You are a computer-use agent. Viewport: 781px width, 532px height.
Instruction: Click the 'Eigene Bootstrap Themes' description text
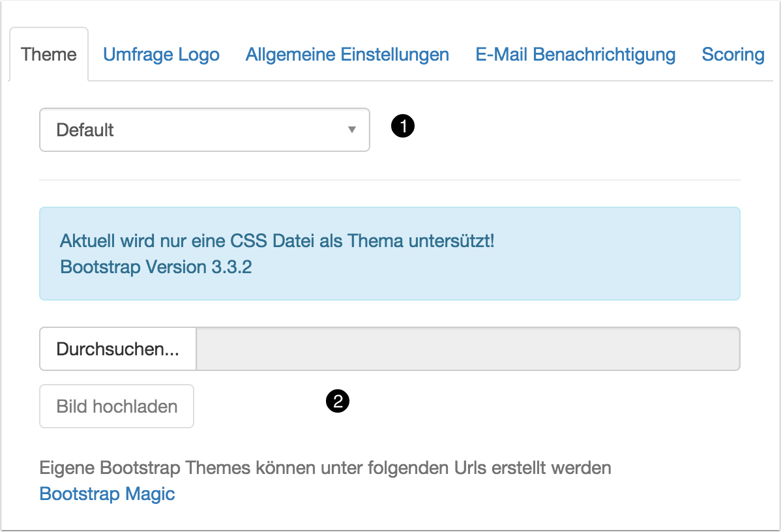click(x=325, y=467)
